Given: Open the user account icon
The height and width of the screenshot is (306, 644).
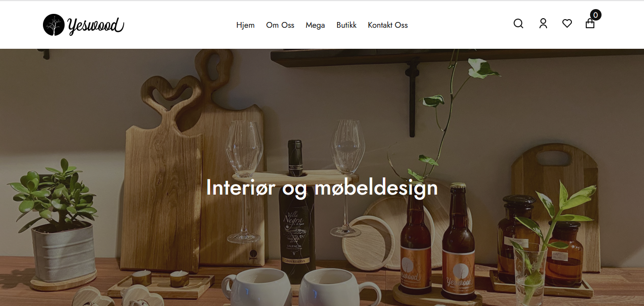Looking at the screenshot, I should click(543, 23).
